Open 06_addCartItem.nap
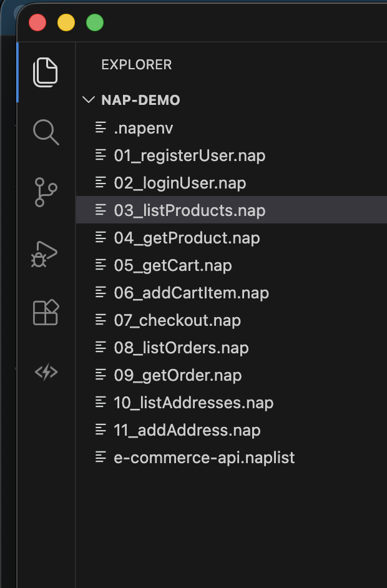 coord(232,293)
